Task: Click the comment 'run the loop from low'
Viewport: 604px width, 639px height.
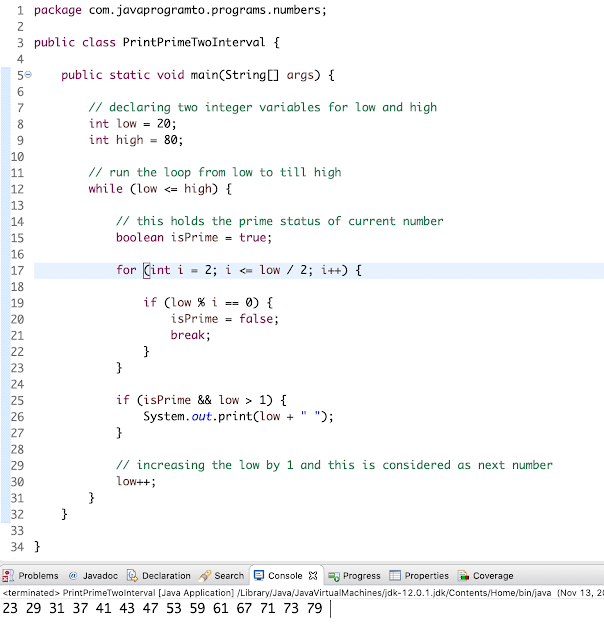Action: click(215, 172)
